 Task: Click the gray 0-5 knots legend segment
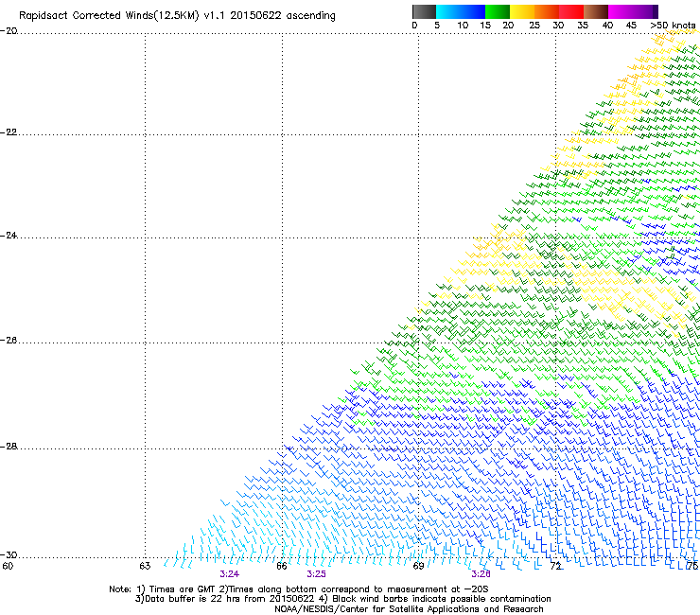[x=424, y=11]
